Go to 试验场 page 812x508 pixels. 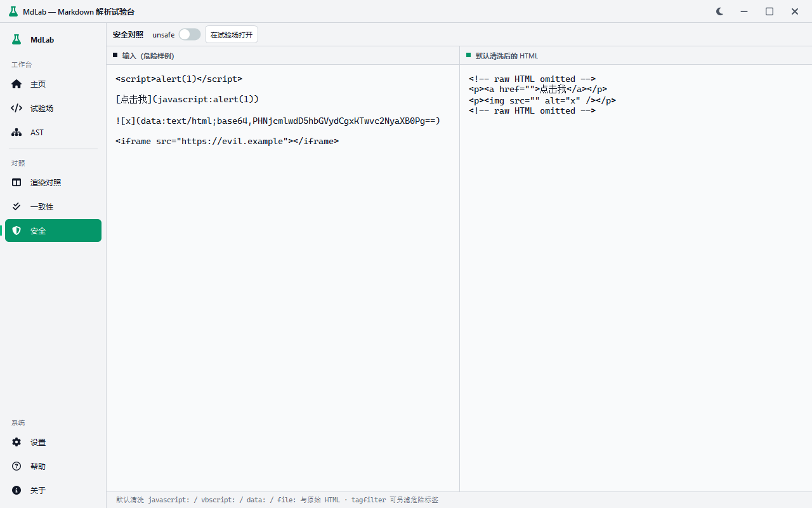pos(53,108)
